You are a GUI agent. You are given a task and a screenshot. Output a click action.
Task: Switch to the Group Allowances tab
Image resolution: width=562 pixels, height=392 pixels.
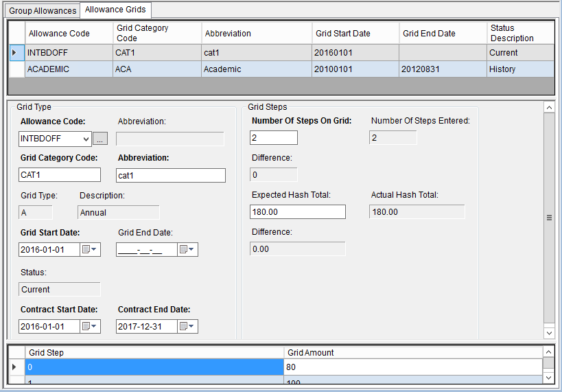tap(43, 10)
